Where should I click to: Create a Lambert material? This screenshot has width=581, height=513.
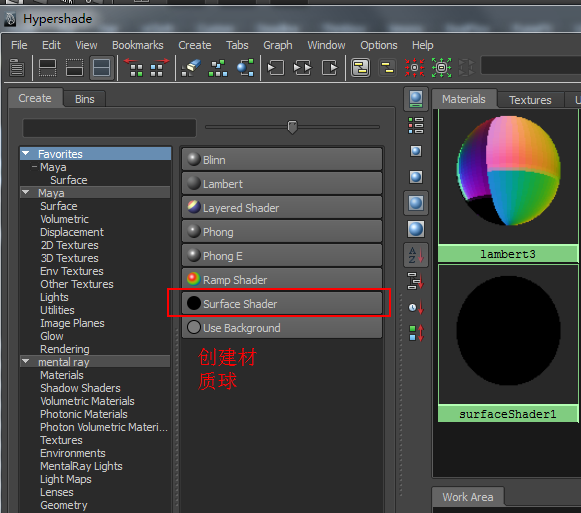282,183
